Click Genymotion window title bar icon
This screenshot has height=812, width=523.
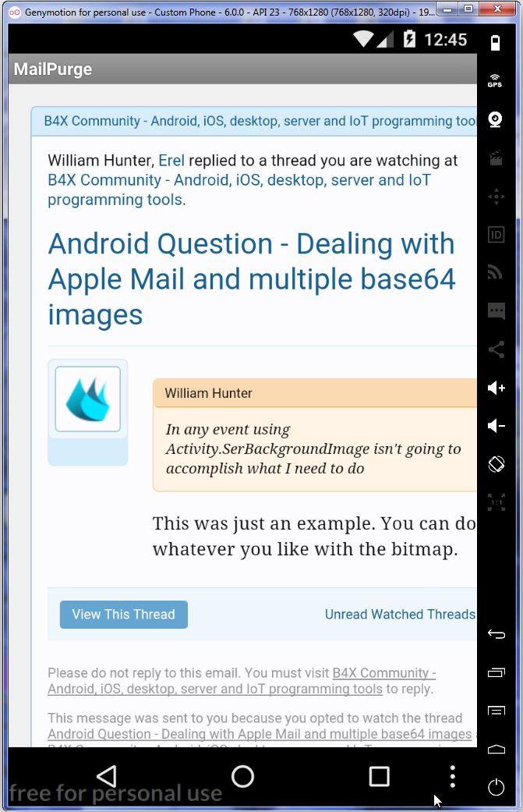point(15,12)
